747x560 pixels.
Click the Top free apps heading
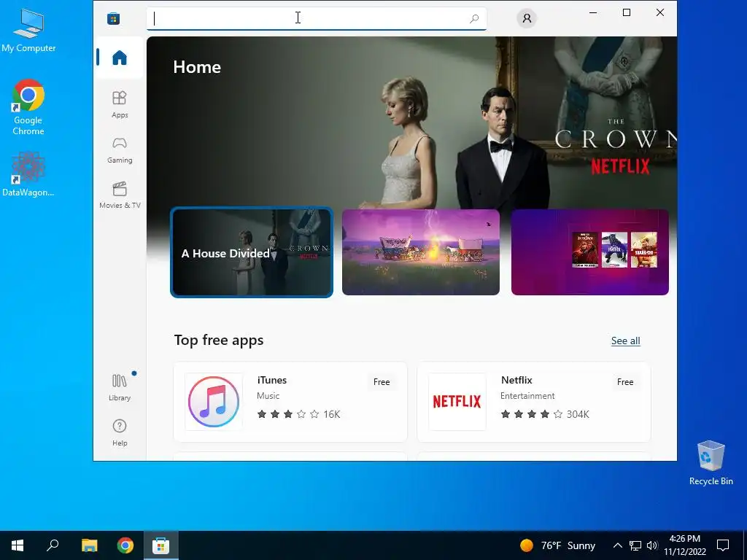[219, 341]
